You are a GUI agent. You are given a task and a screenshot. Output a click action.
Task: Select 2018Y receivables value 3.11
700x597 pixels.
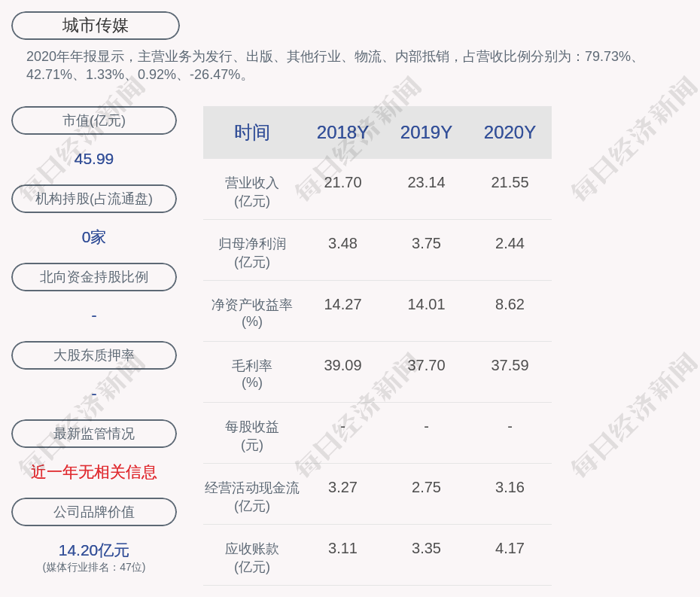coord(342,548)
